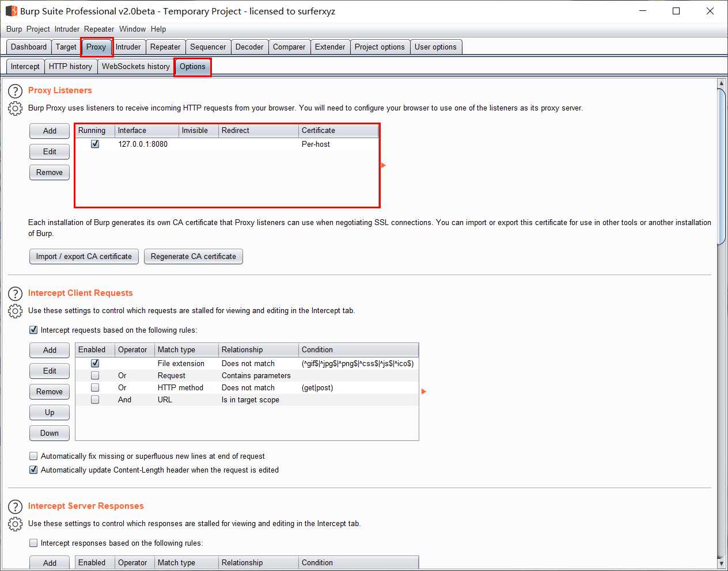Click Remove button for Proxy Listeners

(50, 172)
